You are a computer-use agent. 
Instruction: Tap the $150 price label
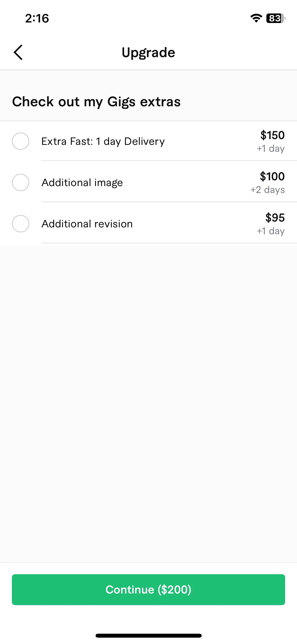coord(272,135)
